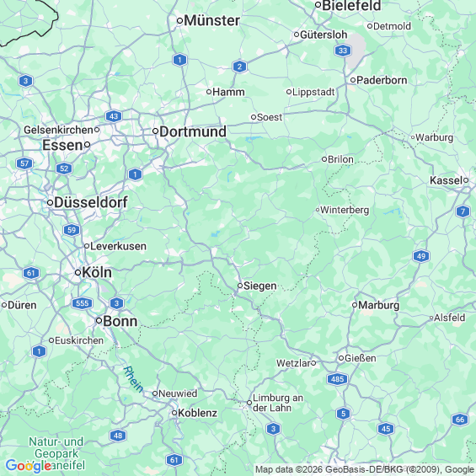
Task: Select the Marburg city label
Action: (x=378, y=305)
